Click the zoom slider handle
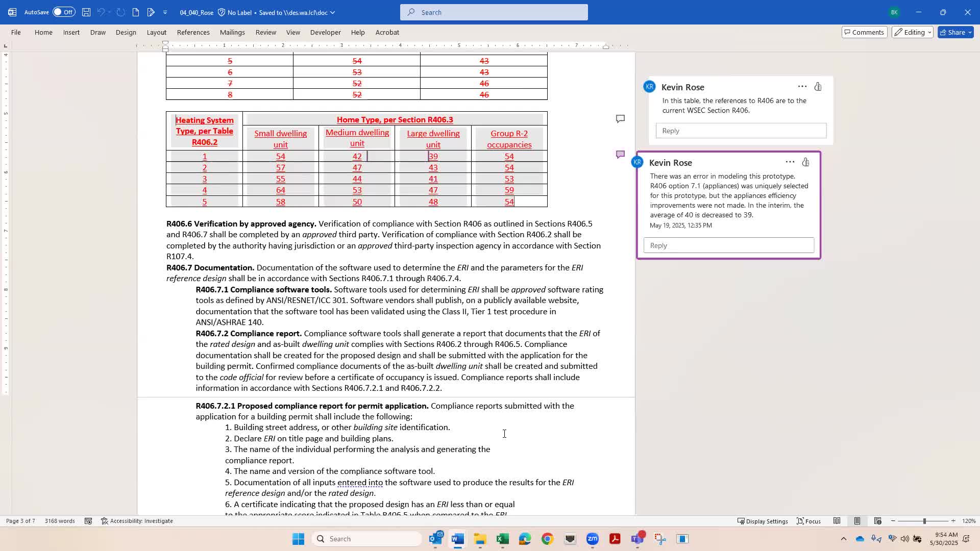980x551 pixels. tap(924, 521)
